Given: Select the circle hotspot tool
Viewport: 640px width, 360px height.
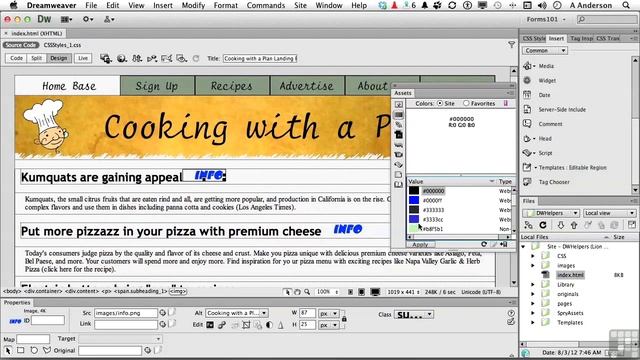Looking at the screenshot, I should (34, 350).
